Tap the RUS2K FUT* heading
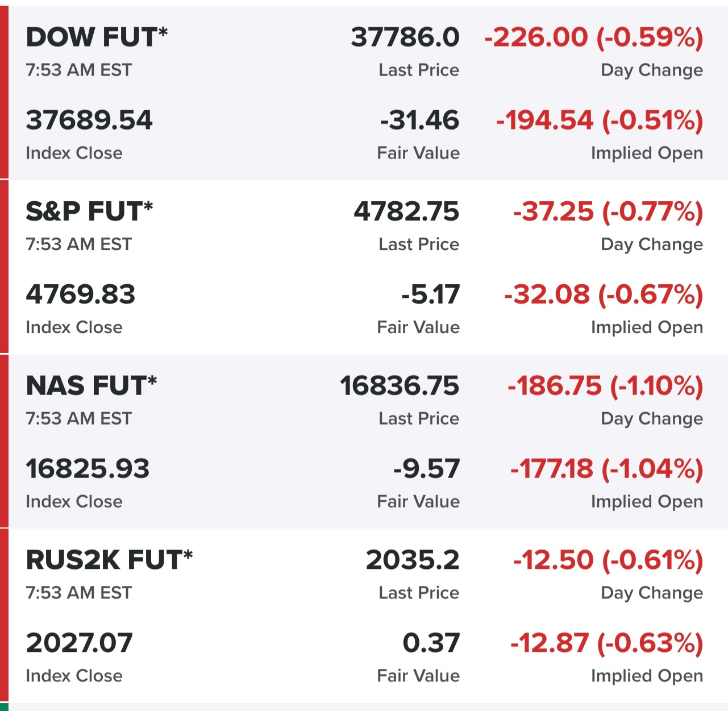This screenshot has height=711, width=728. click(x=109, y=560)
